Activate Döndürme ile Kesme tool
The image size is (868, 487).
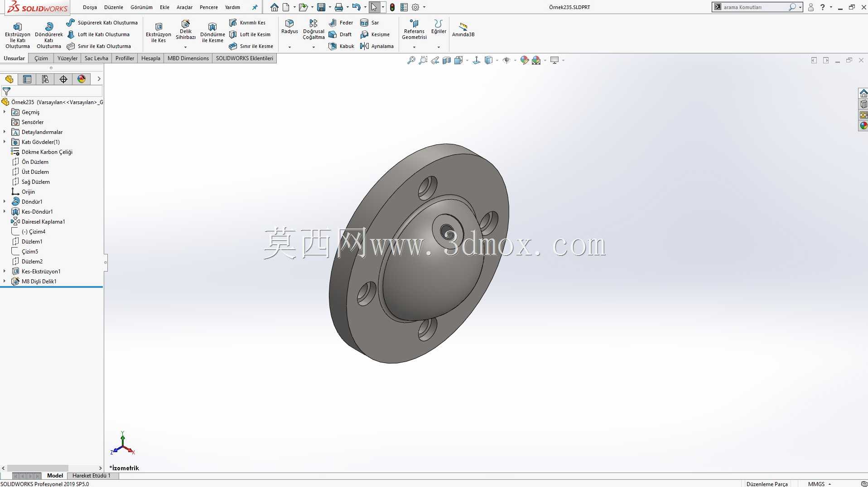(212, 33)
